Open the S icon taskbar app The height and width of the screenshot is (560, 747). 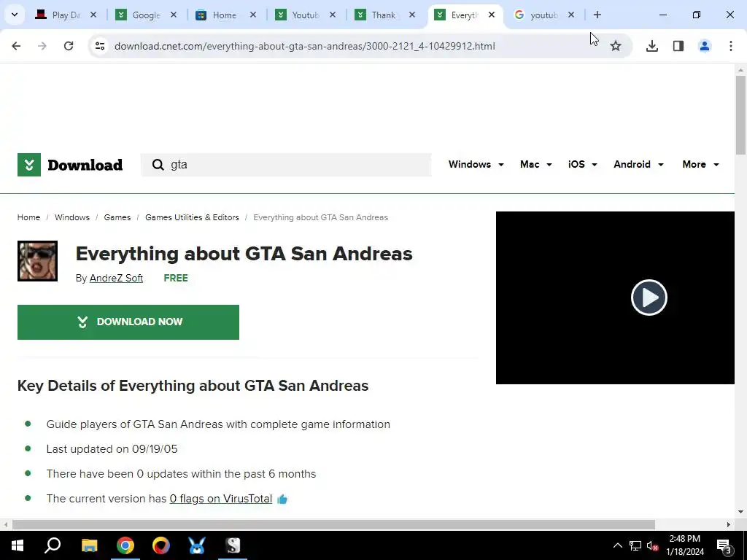(x=233, y=545)
